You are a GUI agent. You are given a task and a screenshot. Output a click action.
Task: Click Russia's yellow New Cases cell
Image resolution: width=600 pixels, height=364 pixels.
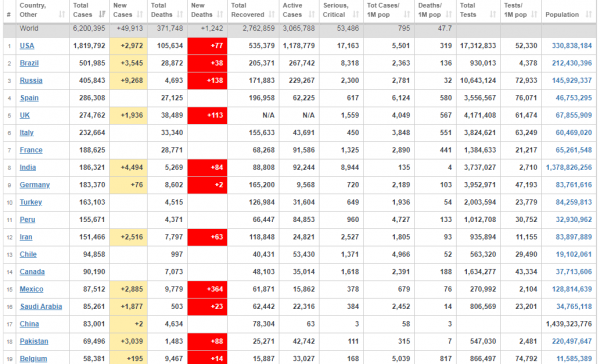point(129,81)
